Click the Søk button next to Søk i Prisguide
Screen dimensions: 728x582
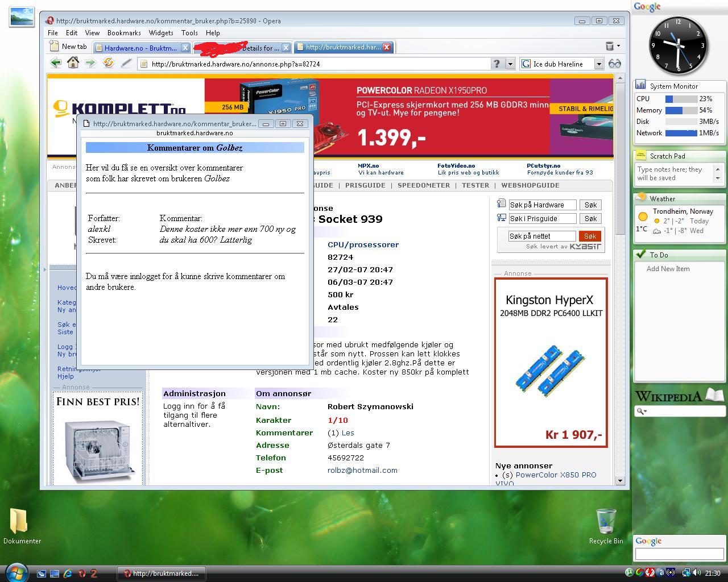tap(591, 218)
